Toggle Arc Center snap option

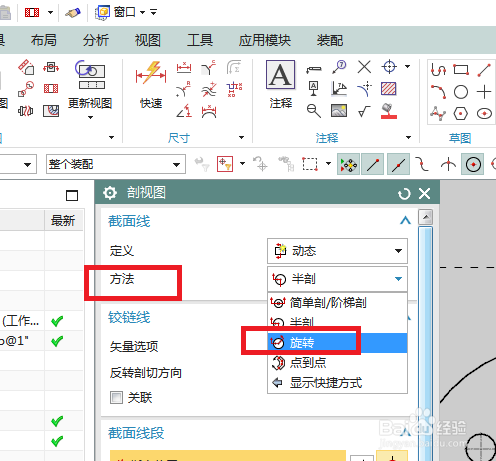pyautogui.click(x=473, y=164)
